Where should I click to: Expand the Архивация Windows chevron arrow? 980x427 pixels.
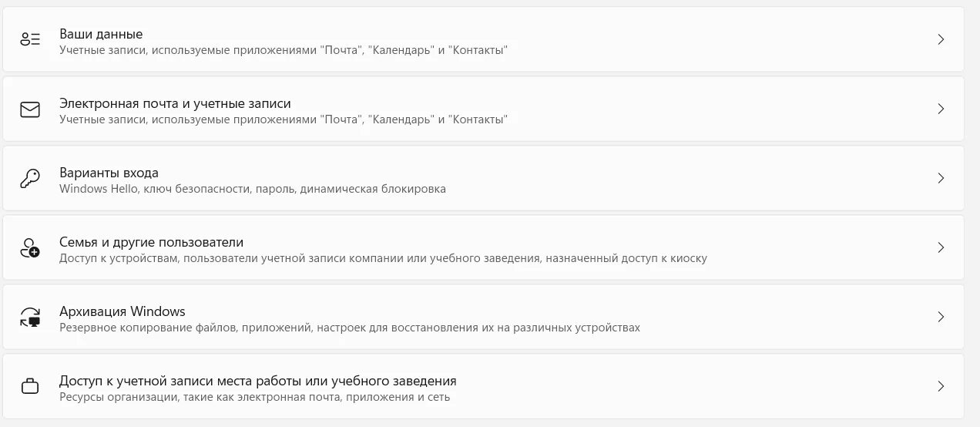point(941,317)
